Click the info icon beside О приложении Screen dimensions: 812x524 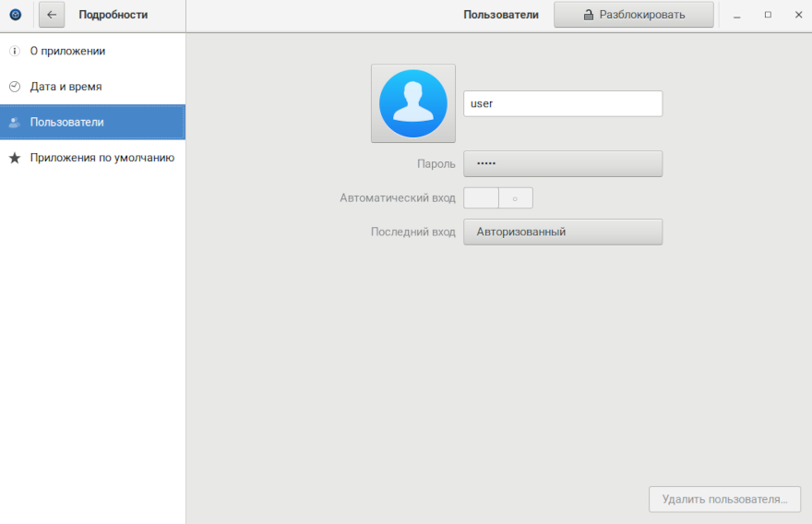click(15, 52)
